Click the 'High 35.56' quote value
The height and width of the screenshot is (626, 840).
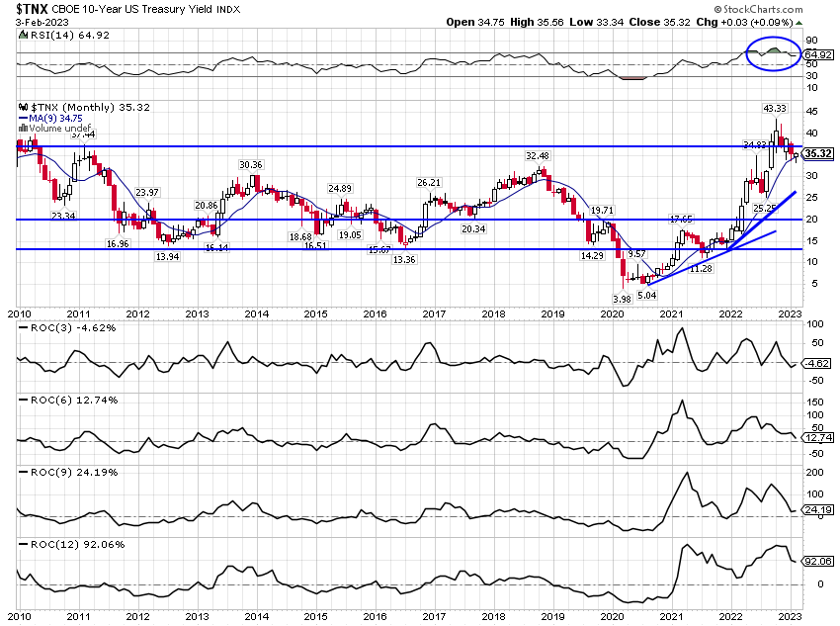coord(537,22)
